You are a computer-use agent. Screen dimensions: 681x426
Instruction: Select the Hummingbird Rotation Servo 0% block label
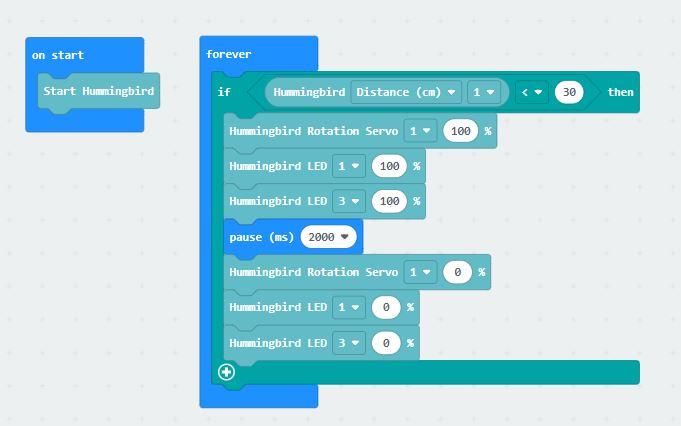point(314,272)
